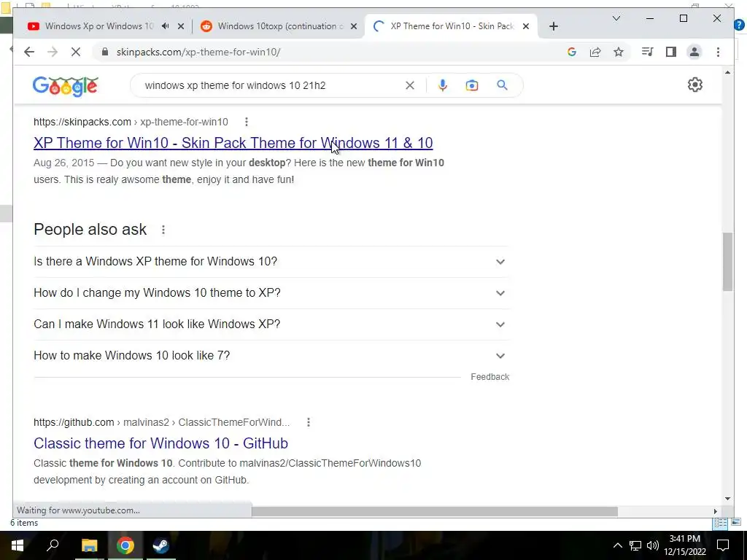Search by image with the camera icon

(472, 85)
